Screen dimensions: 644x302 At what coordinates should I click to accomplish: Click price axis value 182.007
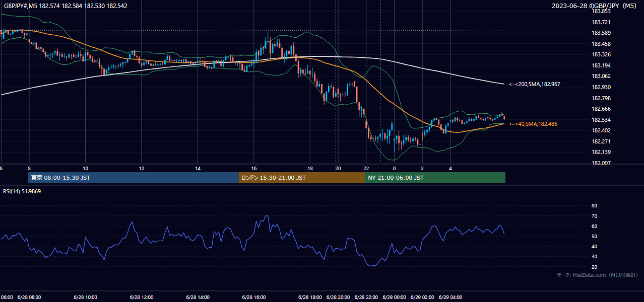tap(601, 163)
